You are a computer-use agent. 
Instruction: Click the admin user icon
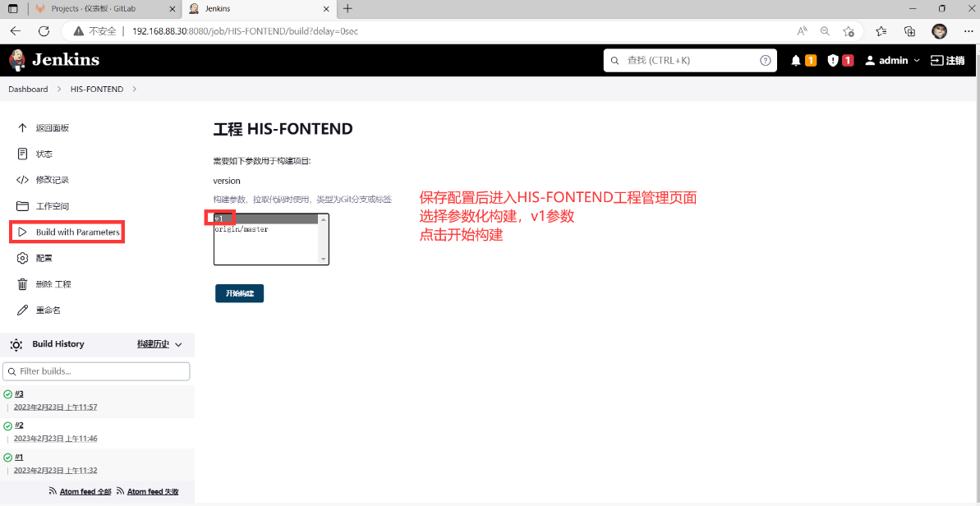[x=869, y=61]
